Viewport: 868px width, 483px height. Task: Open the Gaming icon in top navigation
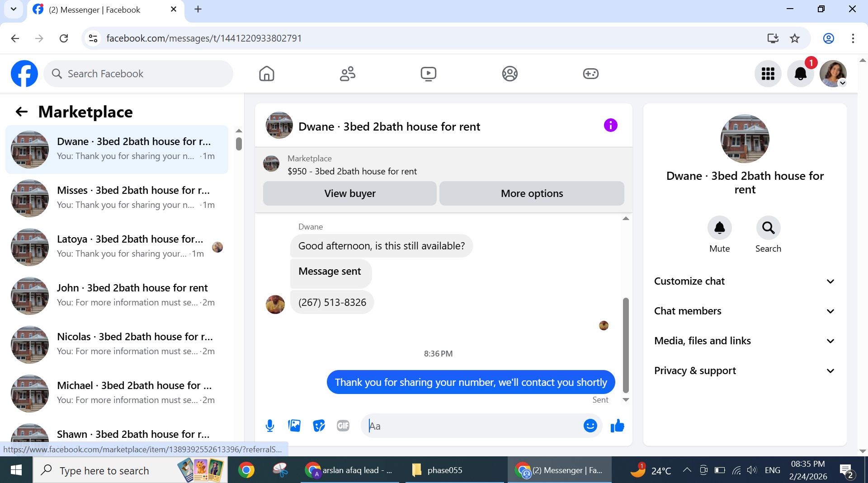[591, 74]
